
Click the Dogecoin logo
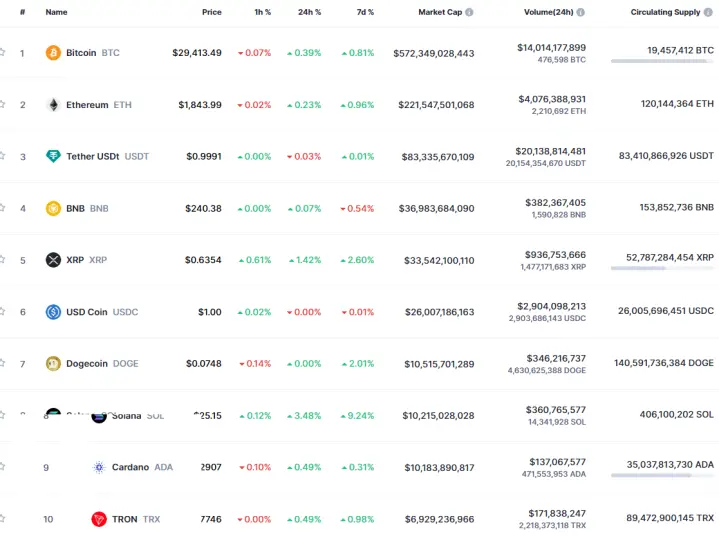tap(53, 364)
